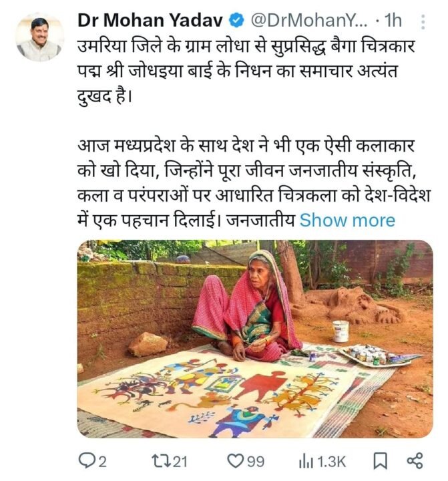
Task: Click the display name Dr Mohan Yadav
Action: 151,20
